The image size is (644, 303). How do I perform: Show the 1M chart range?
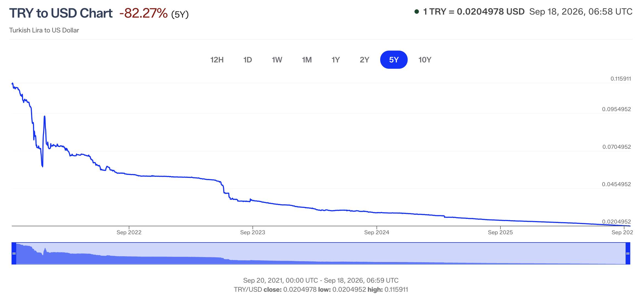point(307,60)
